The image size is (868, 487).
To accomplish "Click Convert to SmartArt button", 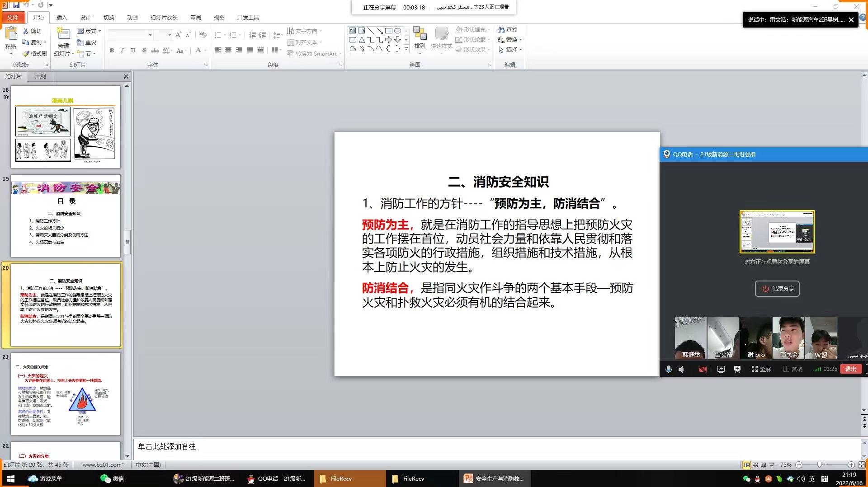I will (314, 53).
